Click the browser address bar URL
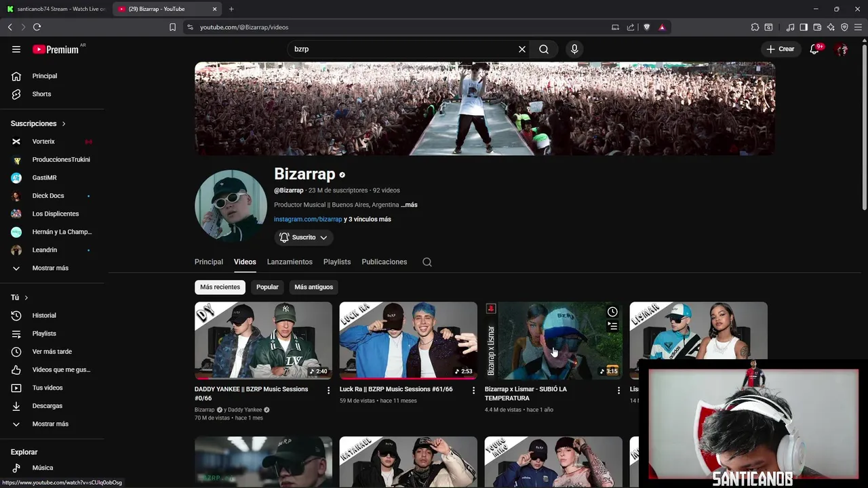 [244, 27]
